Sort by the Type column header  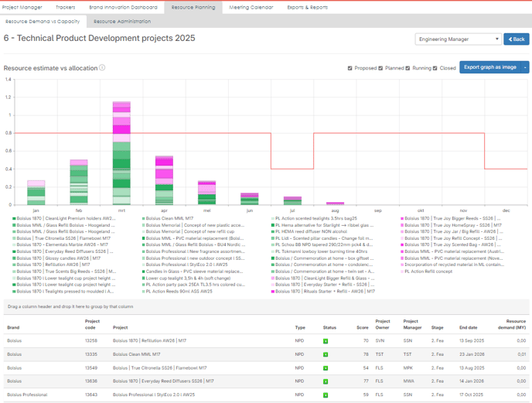[x=300, y=328]
